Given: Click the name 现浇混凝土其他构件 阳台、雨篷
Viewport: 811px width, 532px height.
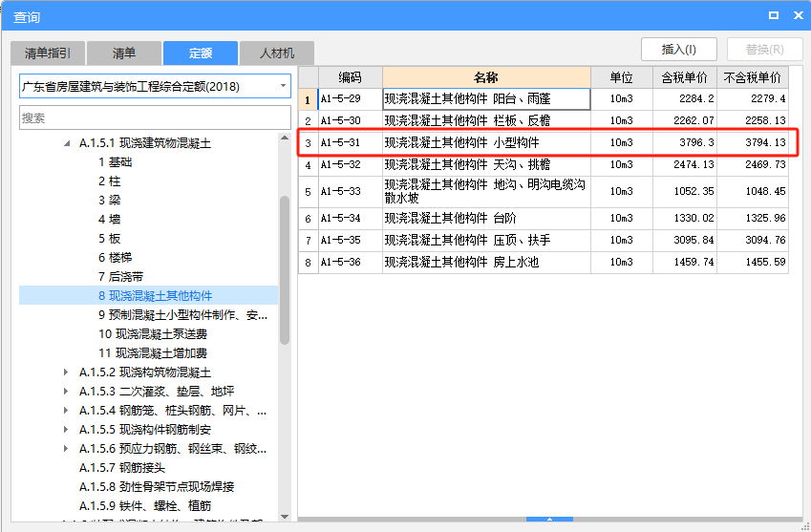Looking at the screenshot, I should [x=467, y=98].
